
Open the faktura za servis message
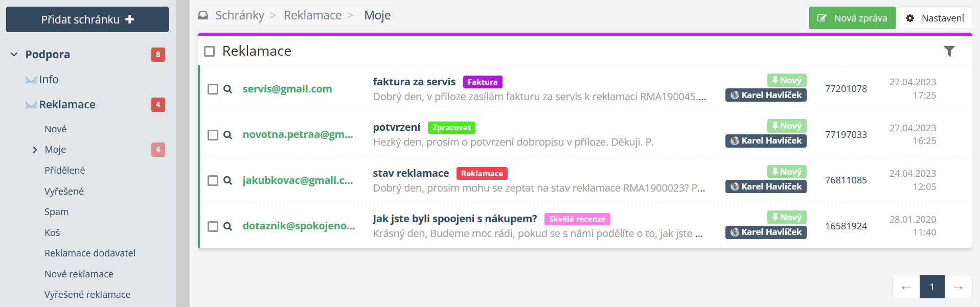tap(414, 82)
